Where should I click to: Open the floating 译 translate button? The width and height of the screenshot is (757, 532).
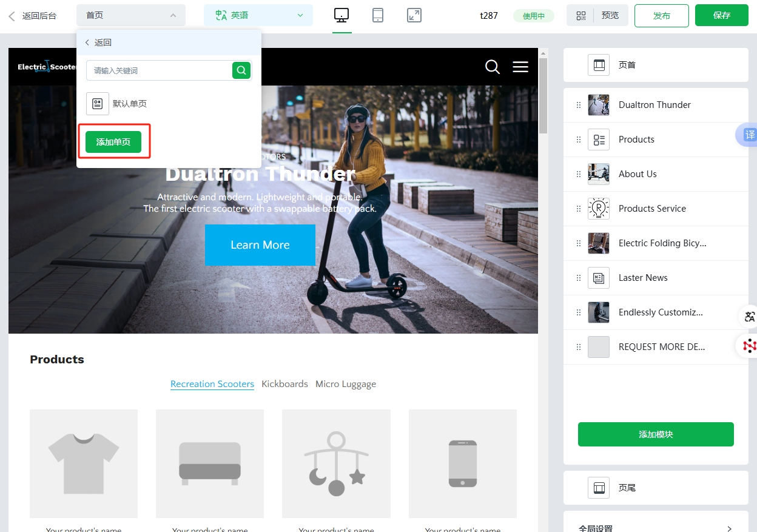[x=749, y=135]
